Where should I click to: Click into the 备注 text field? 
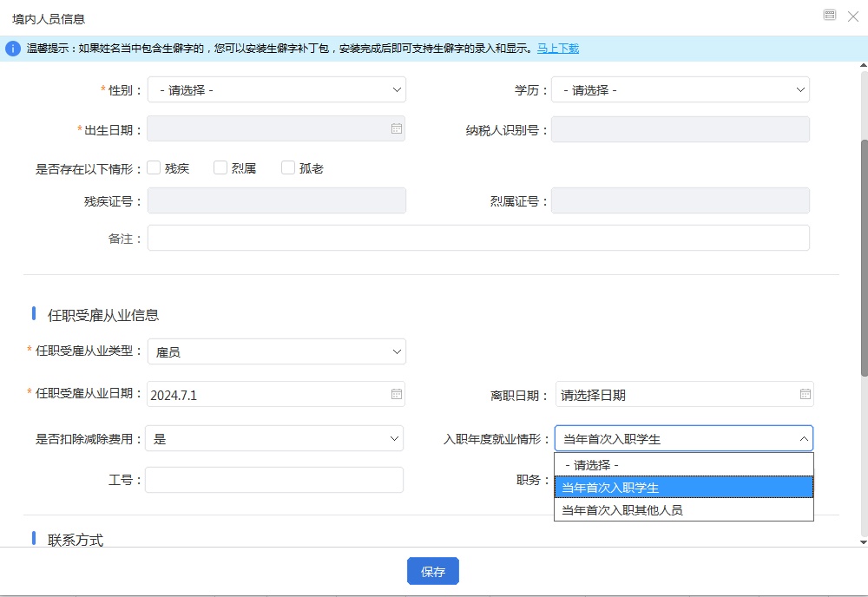(x=477, y=238)
